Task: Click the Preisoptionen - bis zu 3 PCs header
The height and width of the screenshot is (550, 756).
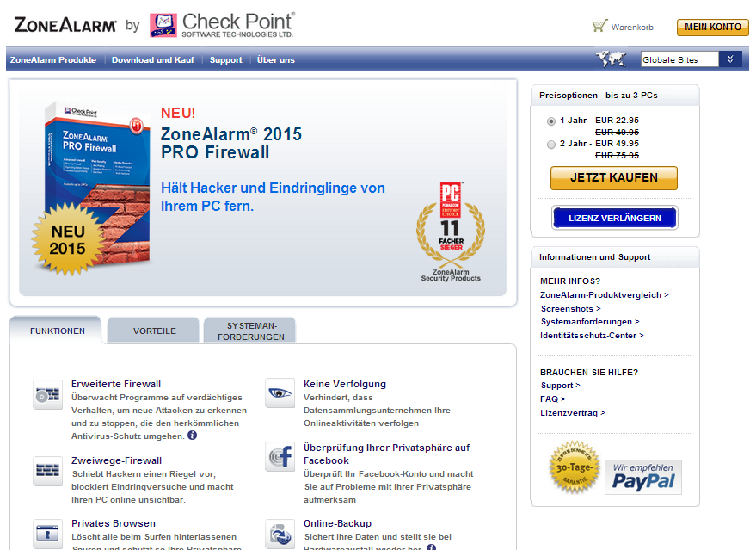Action: click(x=599, y=95)
